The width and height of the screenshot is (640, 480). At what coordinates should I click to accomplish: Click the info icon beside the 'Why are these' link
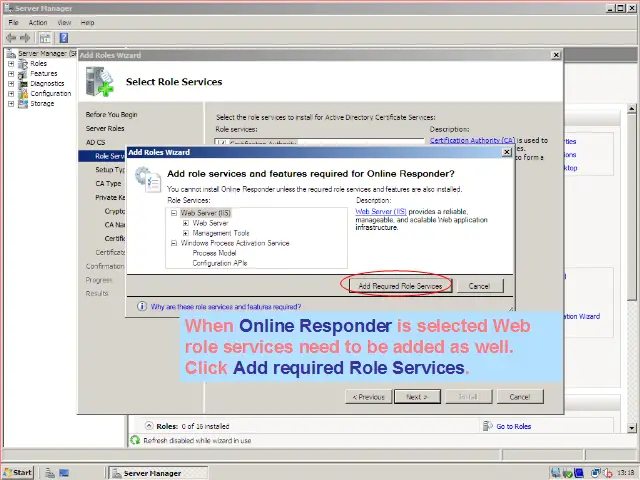[142, 306]
